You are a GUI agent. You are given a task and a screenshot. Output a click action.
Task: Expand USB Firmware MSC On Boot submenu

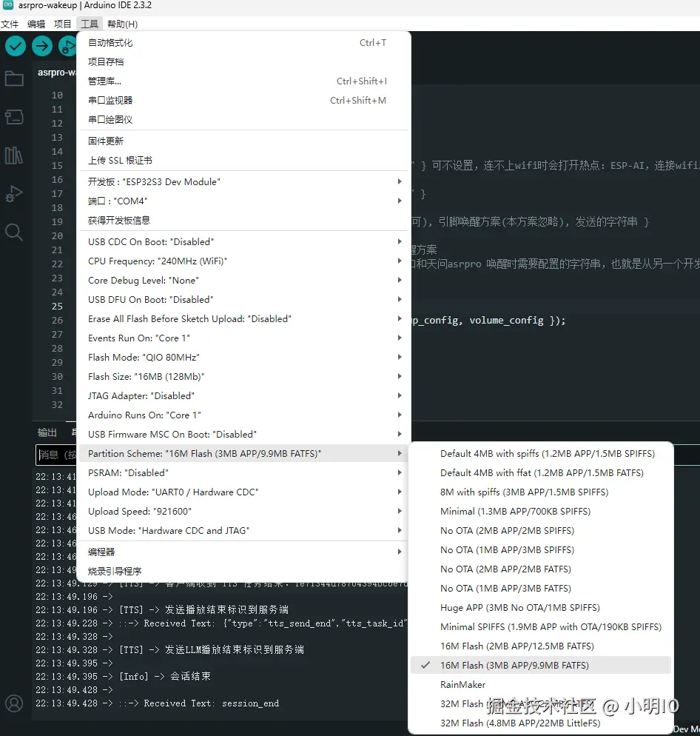(x=243, y=434)
